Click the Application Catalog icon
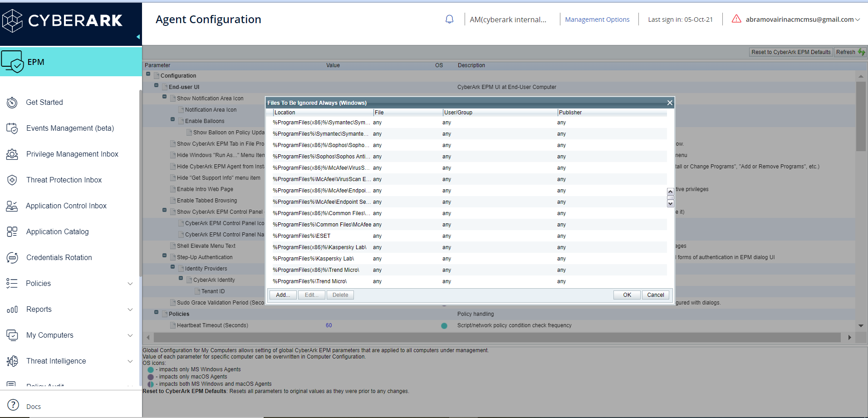 [x=12, y=232]
